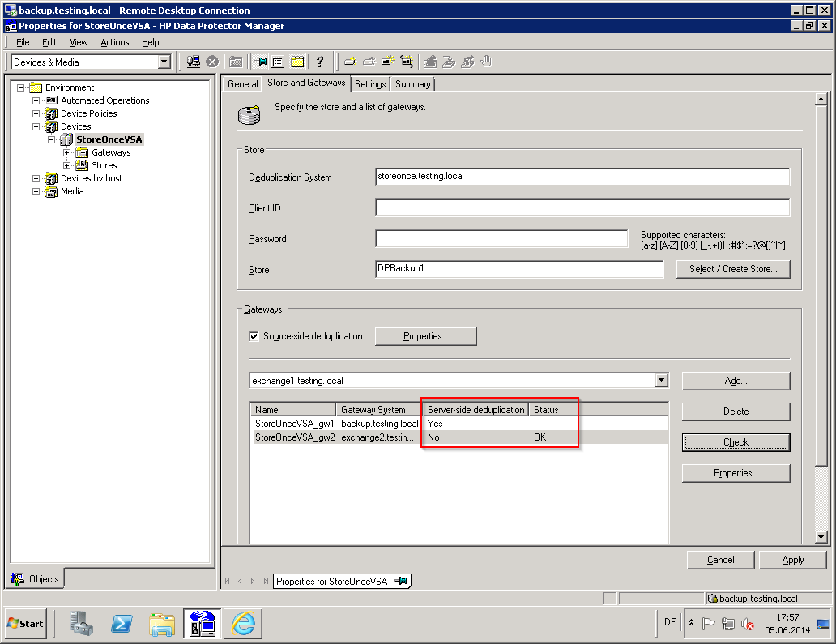Open Server Manager from the taskbar

[82, 623]
